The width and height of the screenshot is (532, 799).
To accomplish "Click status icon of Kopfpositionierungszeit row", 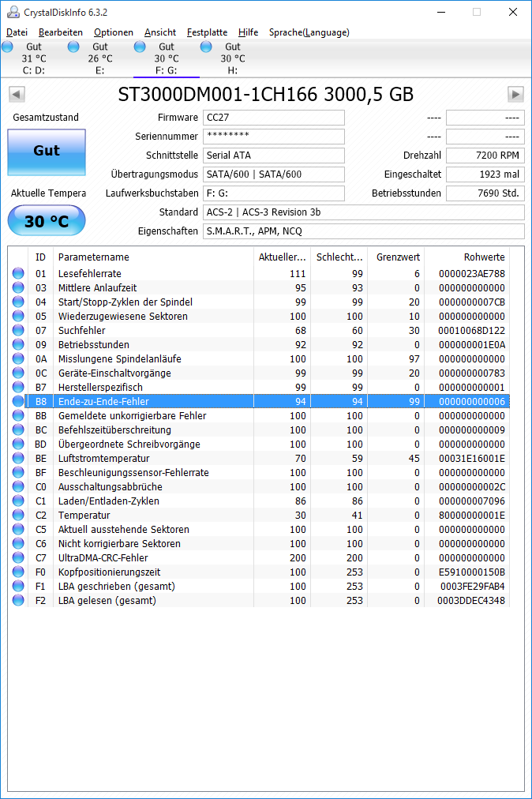I will point(18,572).
